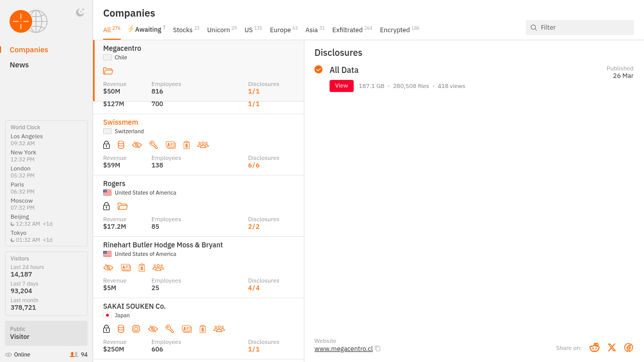This screenshot has width=644, height=362.
Task: Click the ID card icon in SAKAI SOUKEN row
Action: click(187, 329)
